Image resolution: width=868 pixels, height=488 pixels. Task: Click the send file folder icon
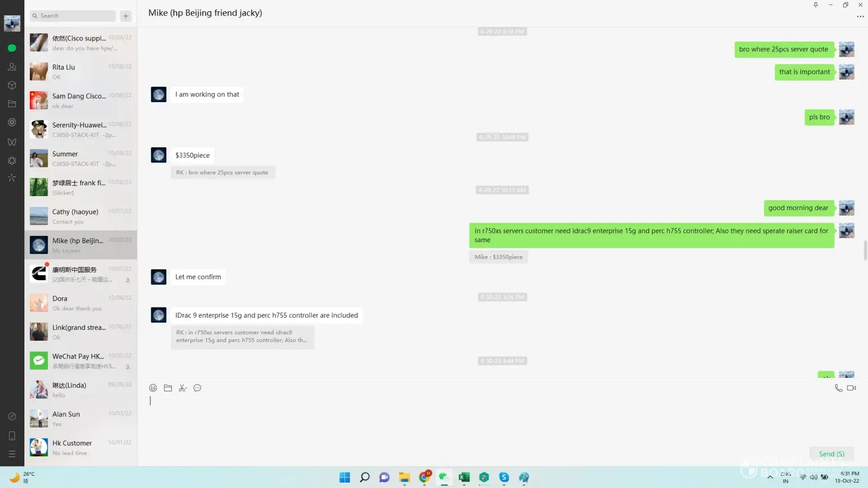[x=168, y=388]
